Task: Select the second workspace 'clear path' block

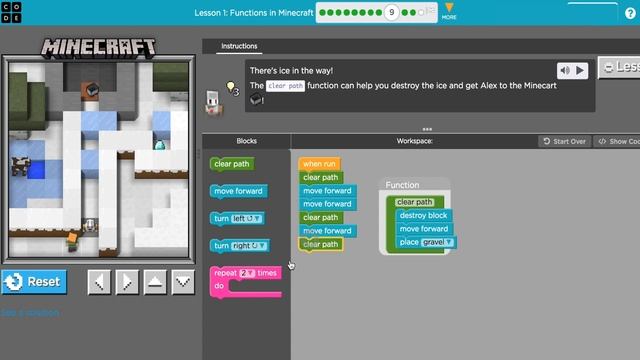Action: 320,217
